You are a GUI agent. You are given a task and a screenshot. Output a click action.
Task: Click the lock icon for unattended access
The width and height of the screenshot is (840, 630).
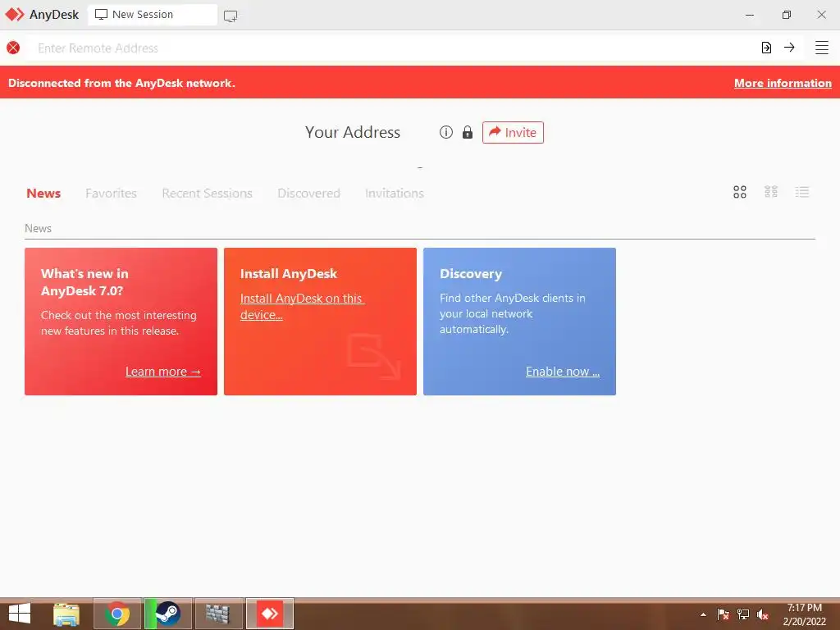click(x=467, y=132)
